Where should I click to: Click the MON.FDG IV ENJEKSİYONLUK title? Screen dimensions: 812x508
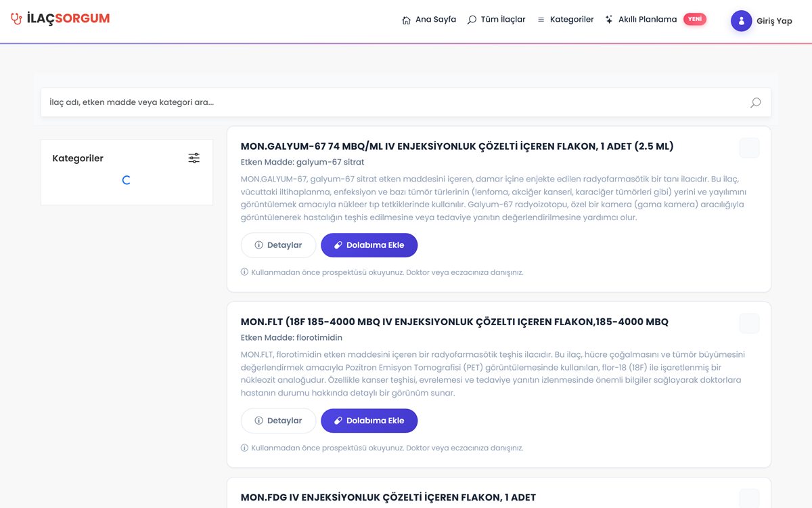pos(388,497)
